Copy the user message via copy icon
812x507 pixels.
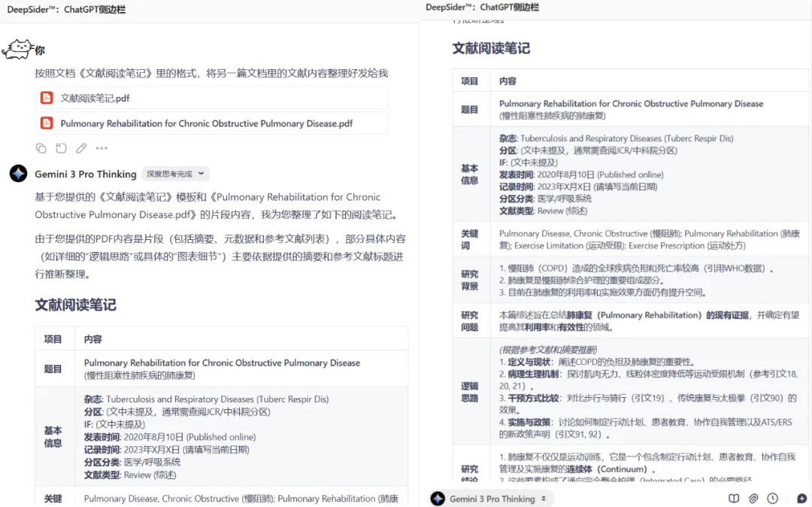click(x=41, y=148)
